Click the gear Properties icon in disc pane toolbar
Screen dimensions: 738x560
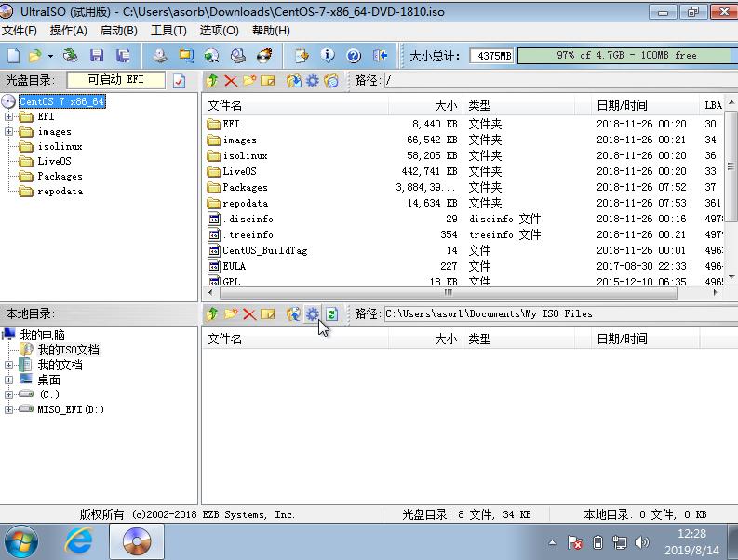tap(313, 81)
